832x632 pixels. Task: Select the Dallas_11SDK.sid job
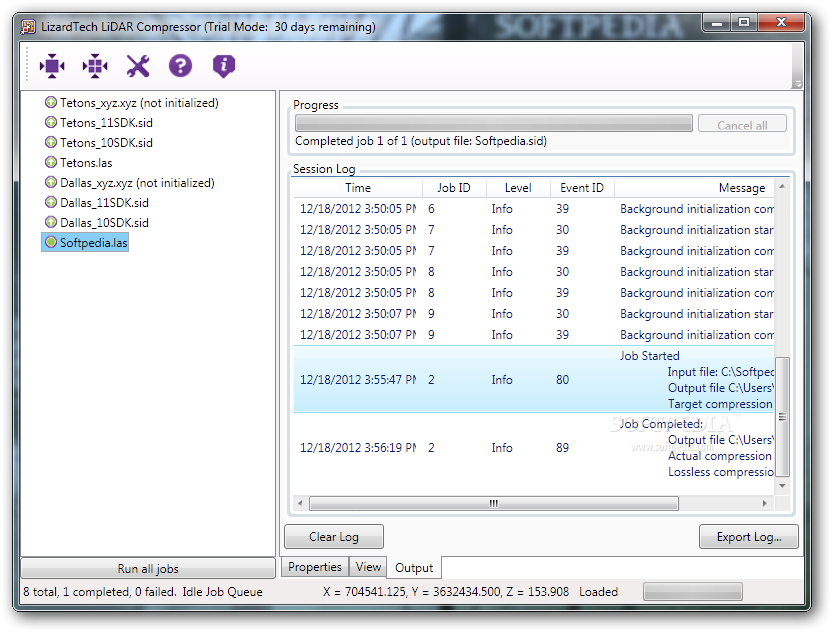click(x=104, y=203)
